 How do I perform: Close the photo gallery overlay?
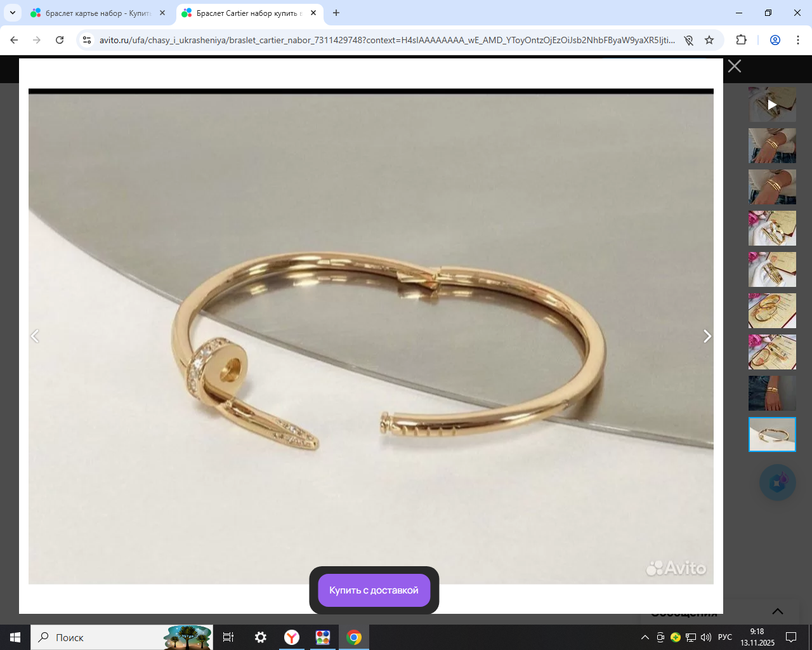pos(734,66)
